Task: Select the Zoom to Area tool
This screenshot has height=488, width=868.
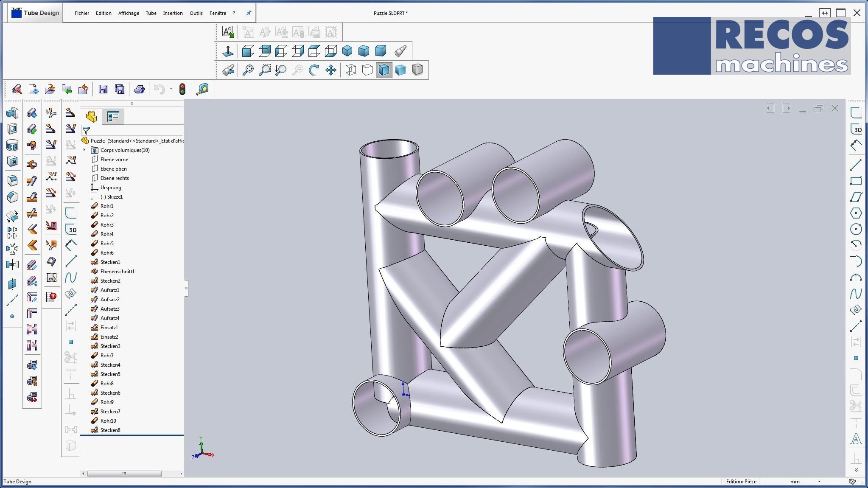Action: [265, 70]
